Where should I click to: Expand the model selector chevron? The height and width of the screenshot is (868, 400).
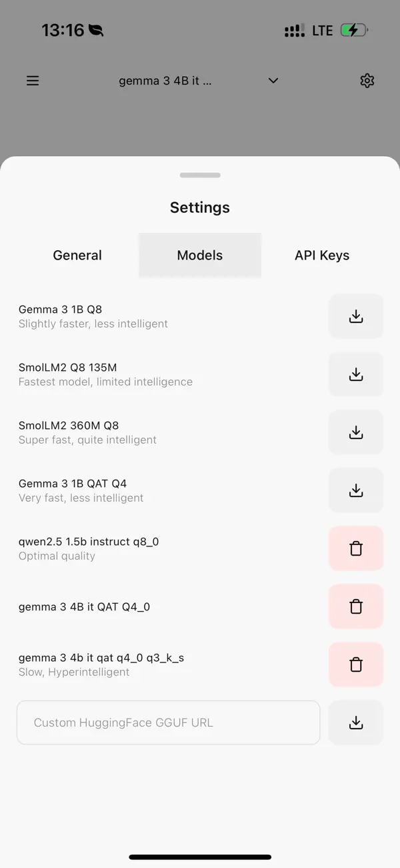[x=273, y=81]
